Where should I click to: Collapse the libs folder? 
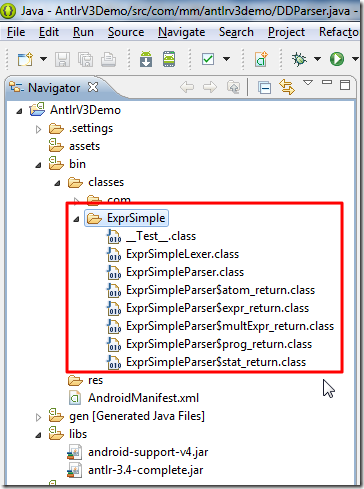(x=38, y=435)
